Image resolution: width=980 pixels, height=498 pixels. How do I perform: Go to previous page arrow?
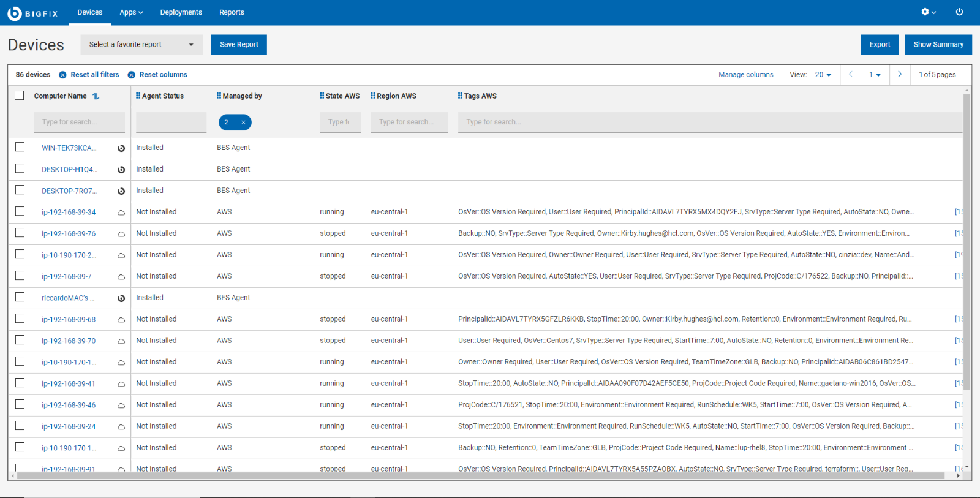850,75
